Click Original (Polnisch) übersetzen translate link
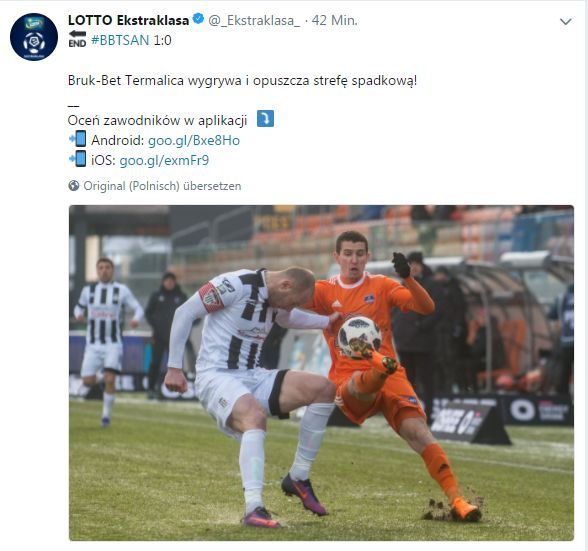 click(x=162, y=186)
